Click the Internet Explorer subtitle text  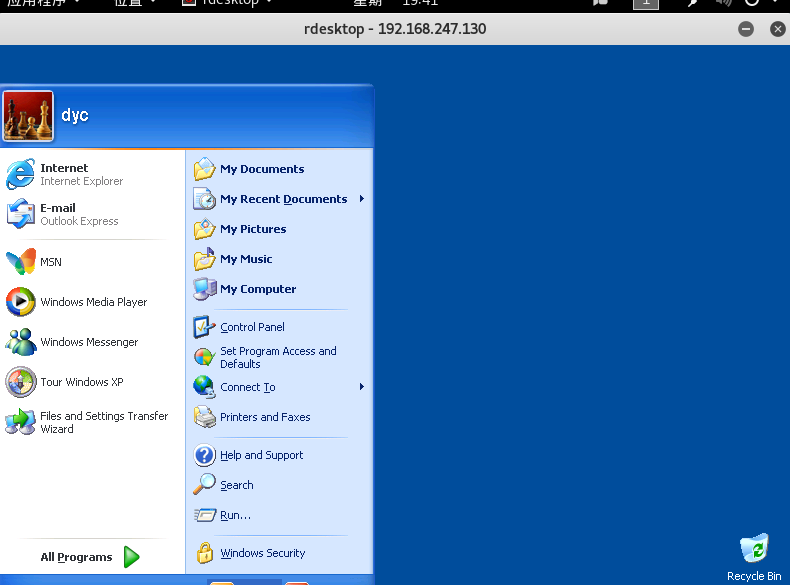pyautogui.click(x=82, y=181)
